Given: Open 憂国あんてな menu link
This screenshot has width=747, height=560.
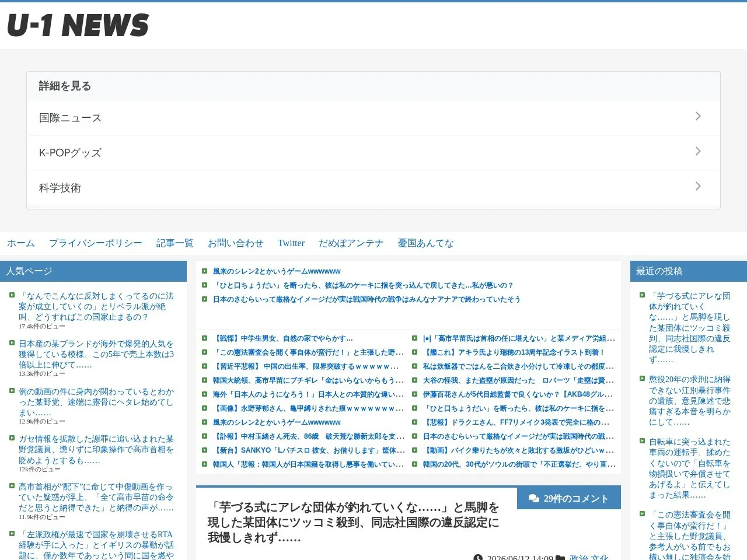Looking at the screenshot, I should pos(426,243).
